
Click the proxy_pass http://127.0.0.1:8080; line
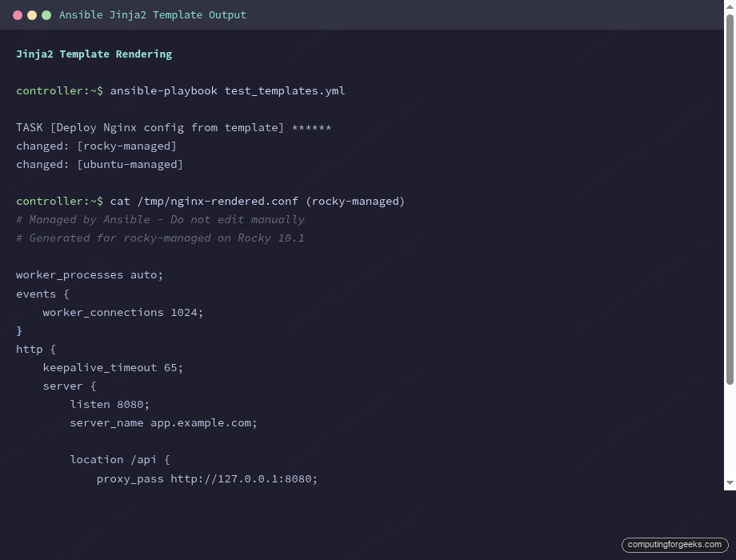click(x=207, y=478)
